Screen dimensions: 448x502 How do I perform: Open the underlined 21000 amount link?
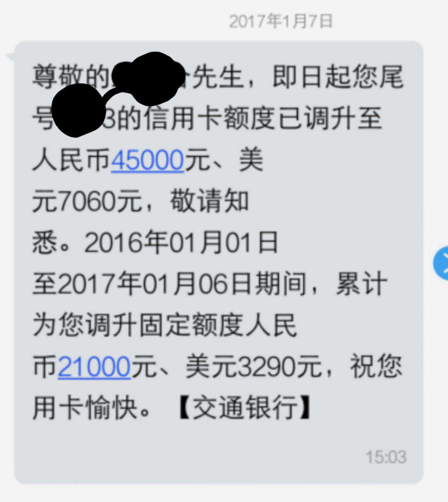(94, 367)
